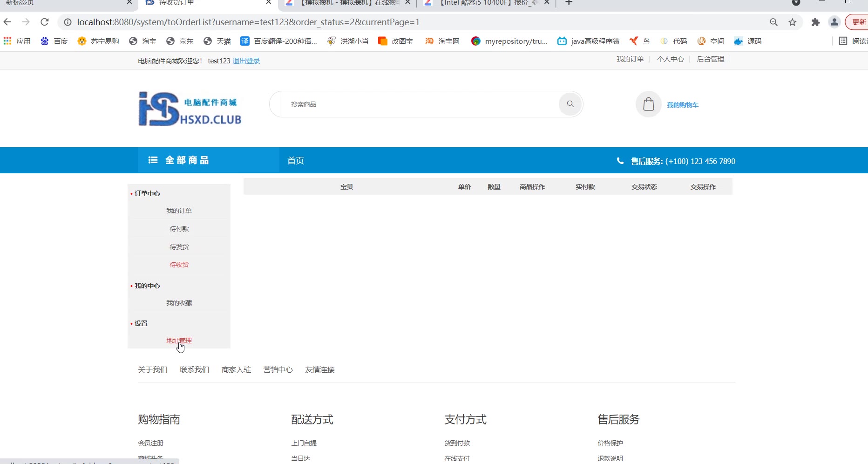The image size is (868, 464).
Task: Open the shopping cart bag icon
Action: [x=648, y=104]
